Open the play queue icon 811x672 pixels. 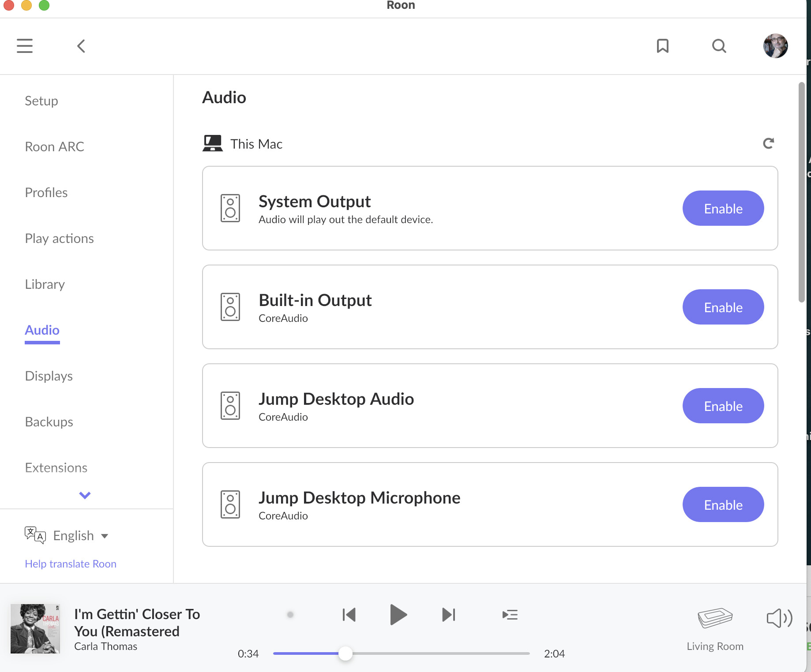(510, 615)
